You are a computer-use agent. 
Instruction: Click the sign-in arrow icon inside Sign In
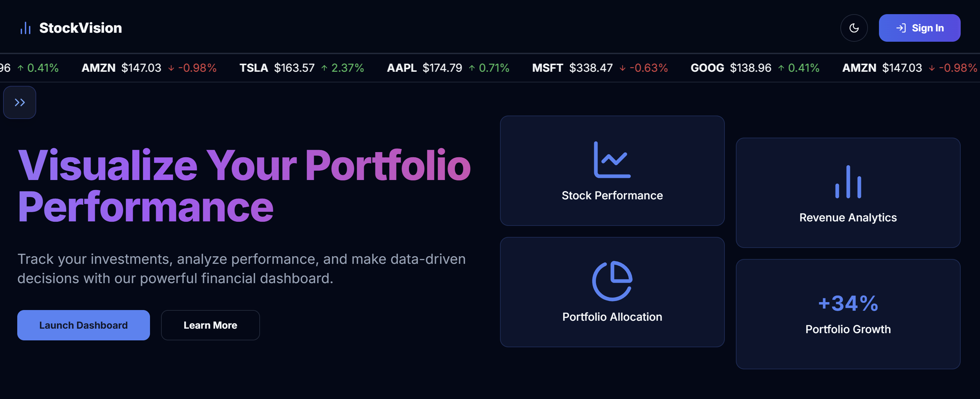point(901,28)
